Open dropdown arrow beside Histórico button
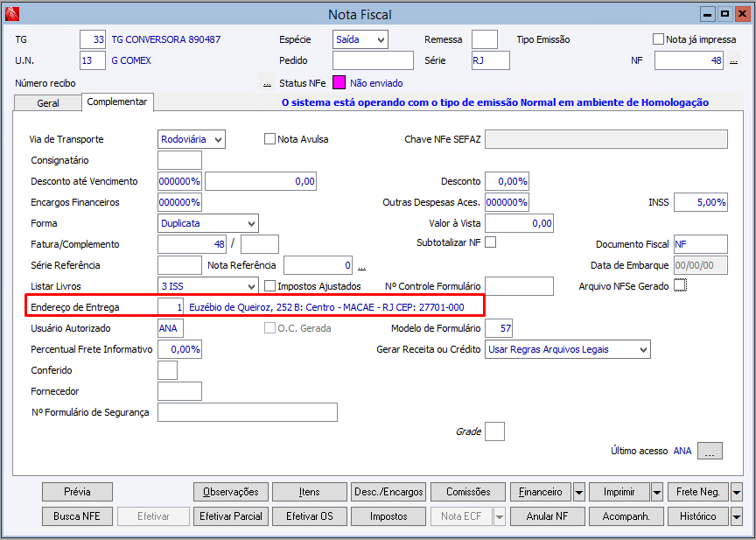Viewport: 756px width, 540px height. (737, 517)
